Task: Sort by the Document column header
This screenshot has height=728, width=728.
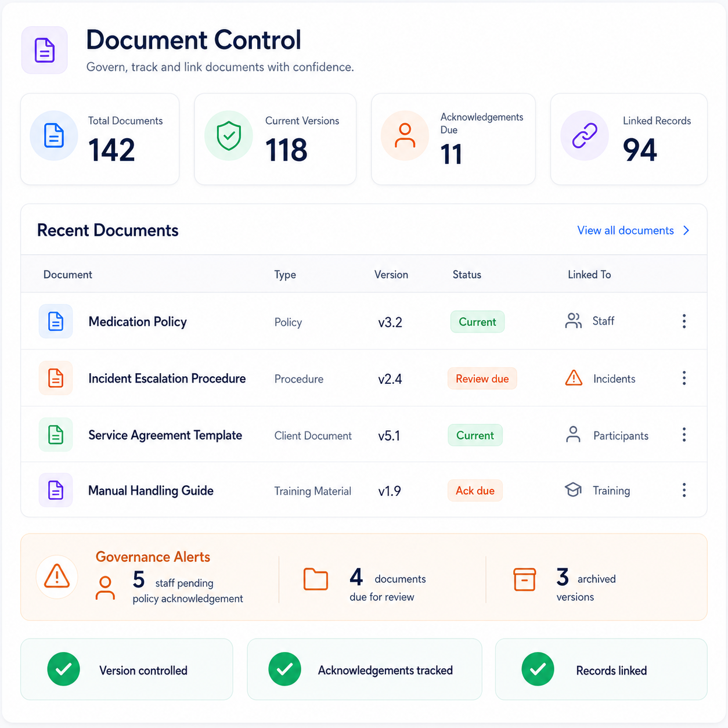Action: coord(68,275)
